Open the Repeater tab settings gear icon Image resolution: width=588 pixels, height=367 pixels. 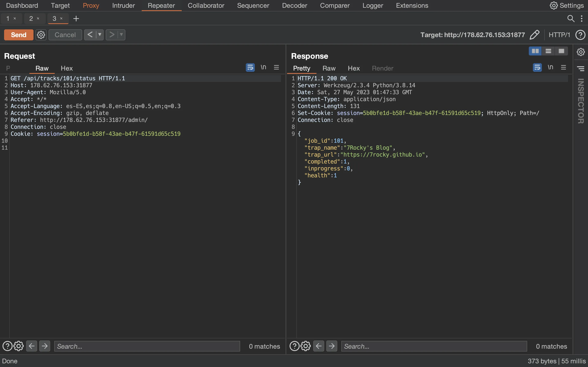tap(41, 35)
